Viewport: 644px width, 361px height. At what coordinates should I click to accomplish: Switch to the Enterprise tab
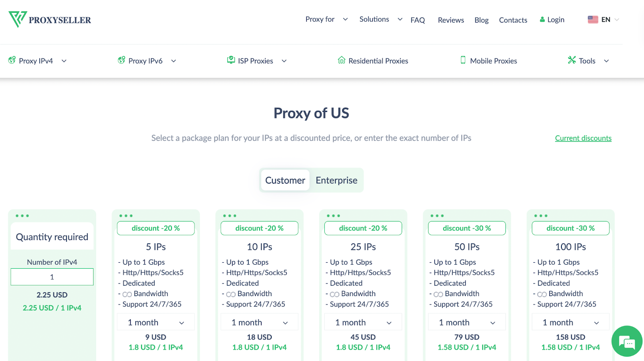[x=336, y=180]
